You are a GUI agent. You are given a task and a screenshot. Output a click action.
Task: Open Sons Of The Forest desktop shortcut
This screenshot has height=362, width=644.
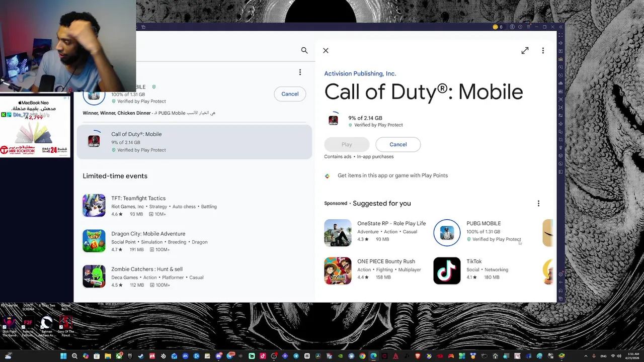pyautogui.click(x=65, y=326)
